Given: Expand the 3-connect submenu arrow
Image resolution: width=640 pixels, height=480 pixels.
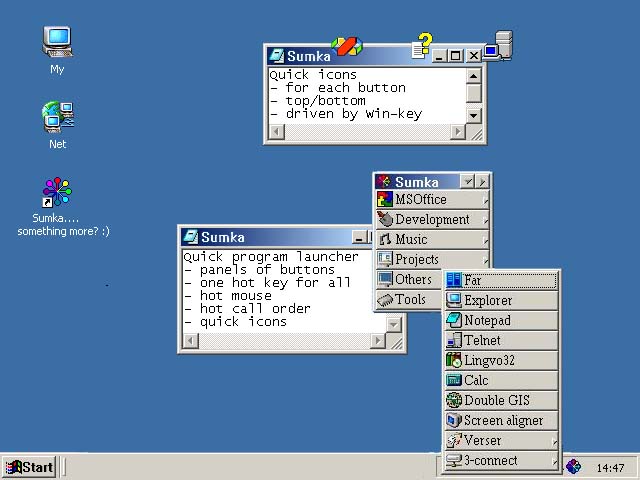Looking at the screenshot, I should point(554,461).
